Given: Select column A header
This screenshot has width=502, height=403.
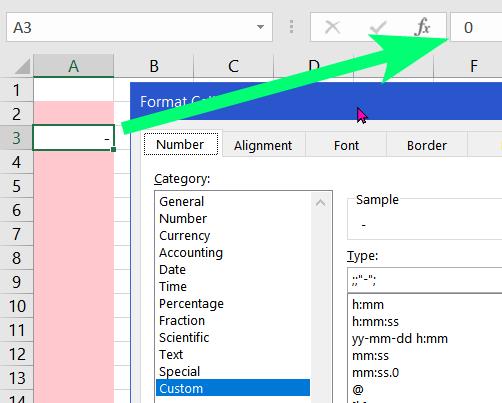Looking at the screenshot, I should pos(73,66).
